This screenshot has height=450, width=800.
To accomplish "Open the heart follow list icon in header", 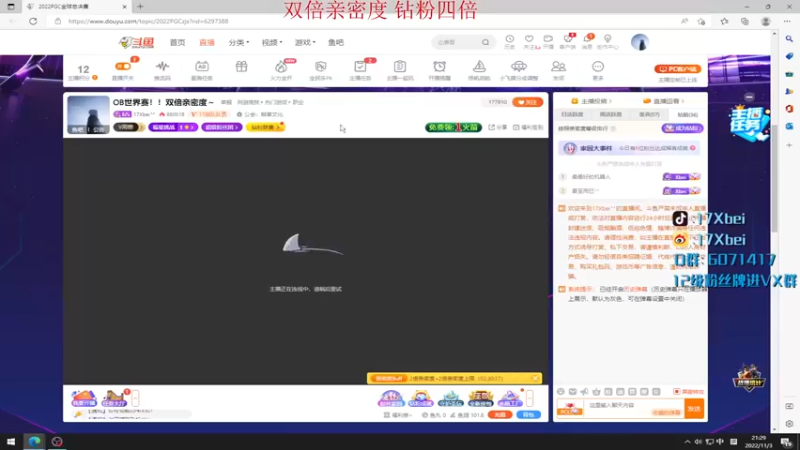I will pyautogui.click(x=529, y=39).
